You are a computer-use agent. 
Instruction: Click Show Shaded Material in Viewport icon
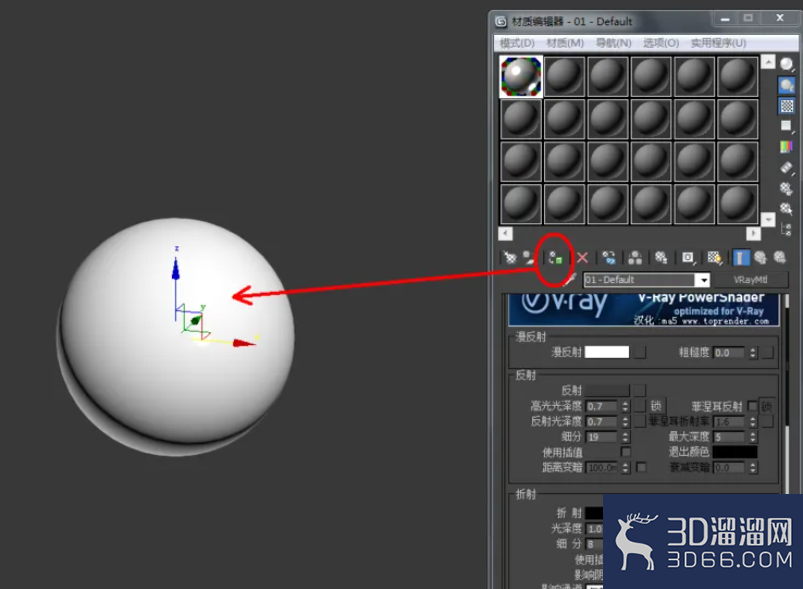(714, 257)
